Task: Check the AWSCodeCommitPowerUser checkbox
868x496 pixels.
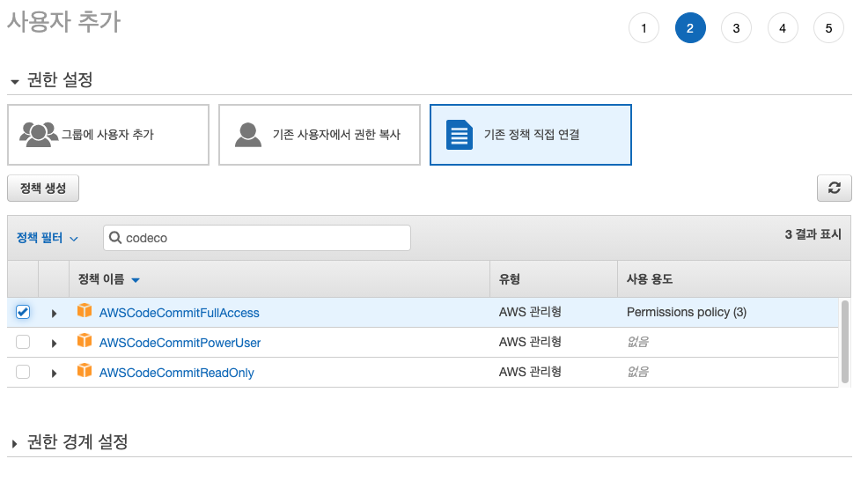Action: (x=23, y=342)
